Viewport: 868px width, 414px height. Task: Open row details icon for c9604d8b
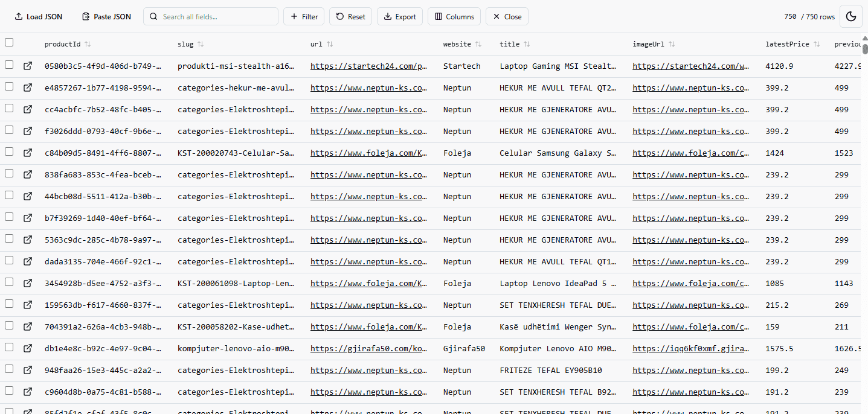pyautogui.click(x=28, y=392)
